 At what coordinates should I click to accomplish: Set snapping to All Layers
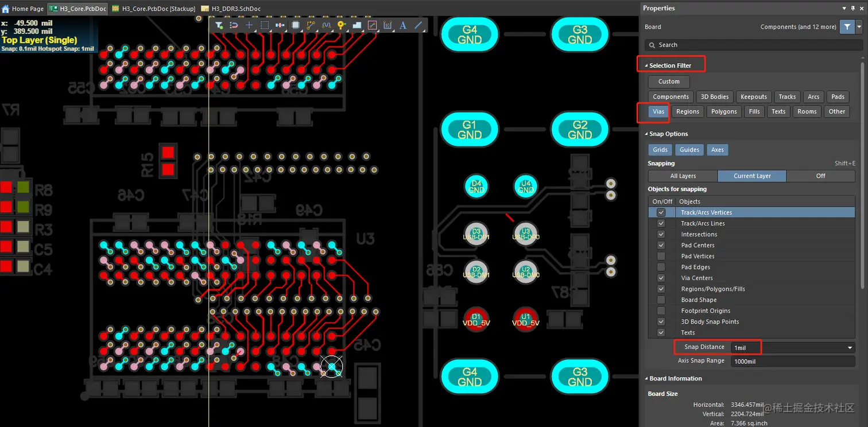tap(683, 176)
